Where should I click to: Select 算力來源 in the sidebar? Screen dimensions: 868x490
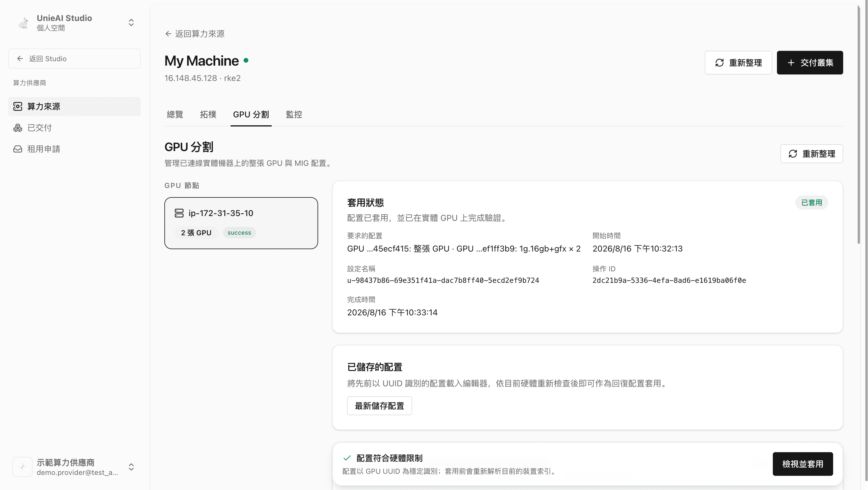click(x=75, y=106)
